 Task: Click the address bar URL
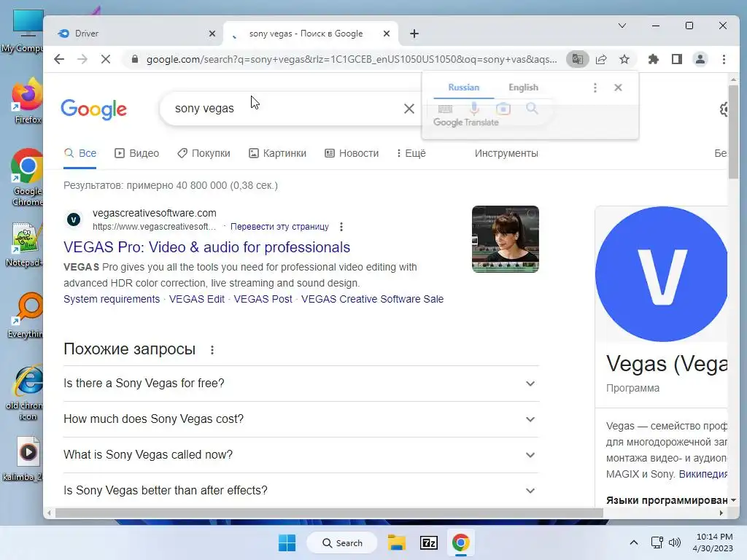pyautogui.click(x=352, y=59)
